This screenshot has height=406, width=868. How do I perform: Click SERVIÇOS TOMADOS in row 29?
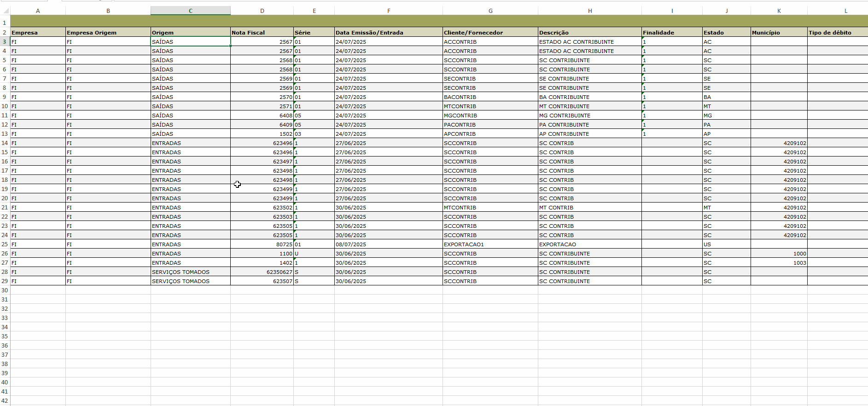click(191, 281)
